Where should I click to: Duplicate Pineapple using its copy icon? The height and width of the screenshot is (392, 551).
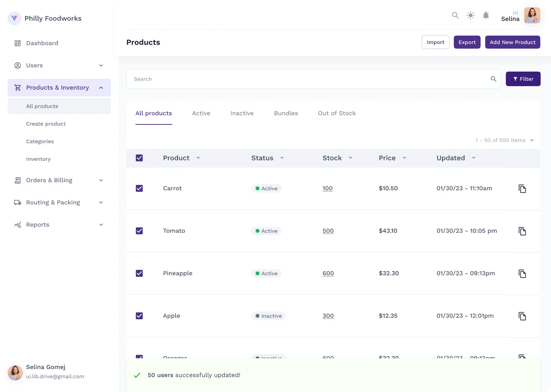pyautogui.click(x=522, y=274)
